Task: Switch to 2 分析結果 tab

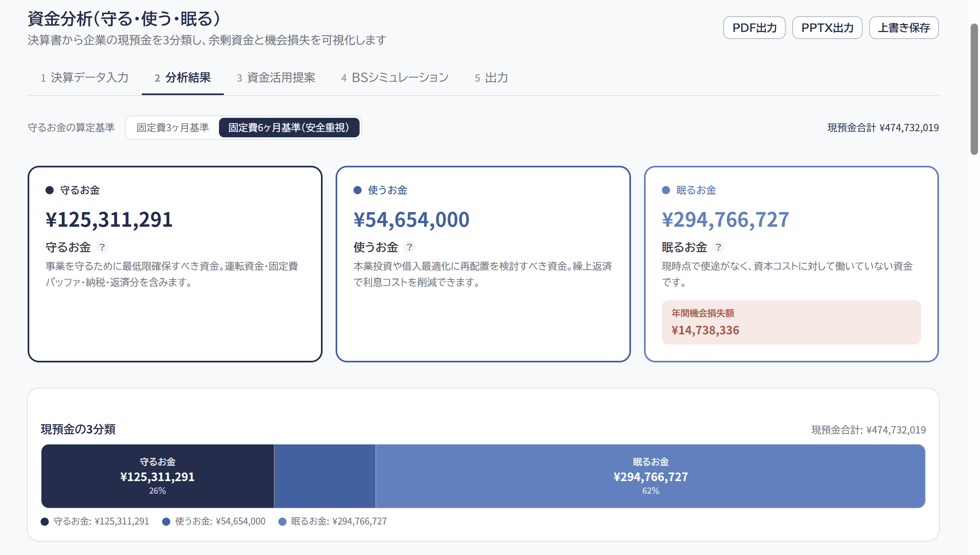Action: [182, 78]
